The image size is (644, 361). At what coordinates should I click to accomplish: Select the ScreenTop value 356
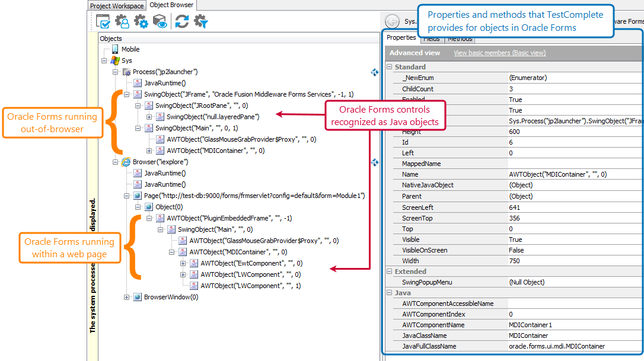coord(514,218)
